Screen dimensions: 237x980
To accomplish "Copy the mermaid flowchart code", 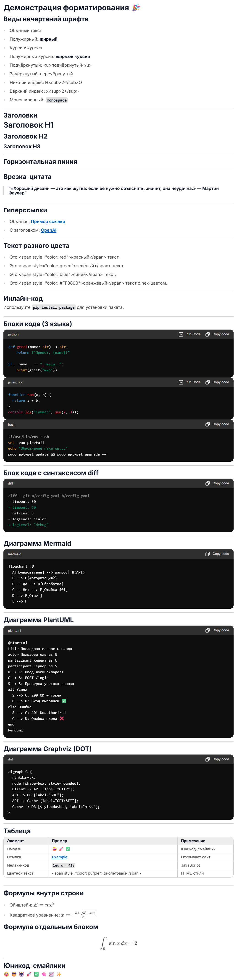I will click(x=217, y=554).
